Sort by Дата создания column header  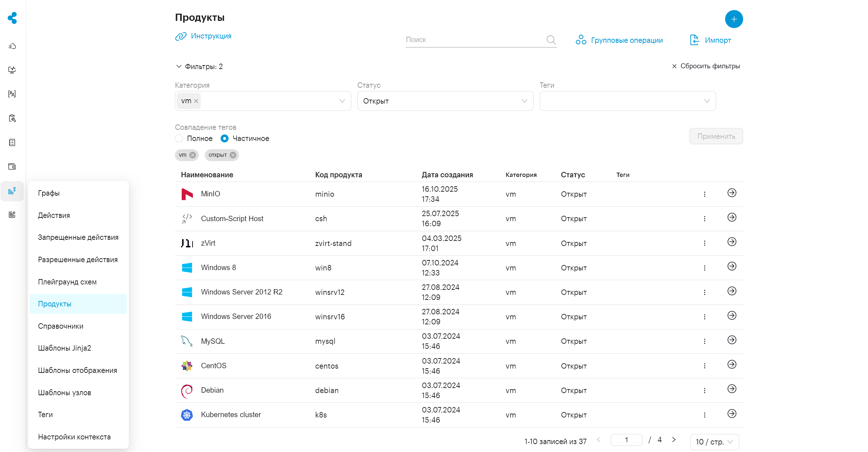[447, 175]
